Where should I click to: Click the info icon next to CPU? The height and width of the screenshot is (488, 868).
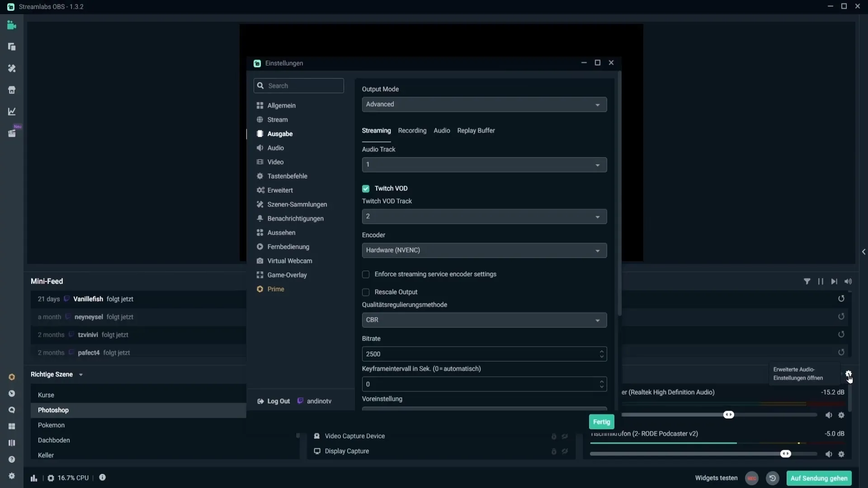coord(103,478)
